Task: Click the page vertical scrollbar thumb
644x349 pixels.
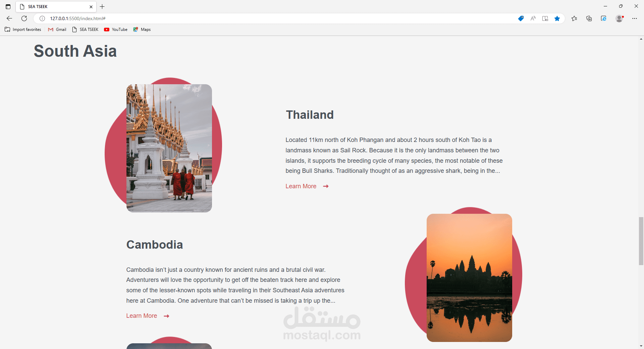Action: pyautogui.click(x=641, y=241)
